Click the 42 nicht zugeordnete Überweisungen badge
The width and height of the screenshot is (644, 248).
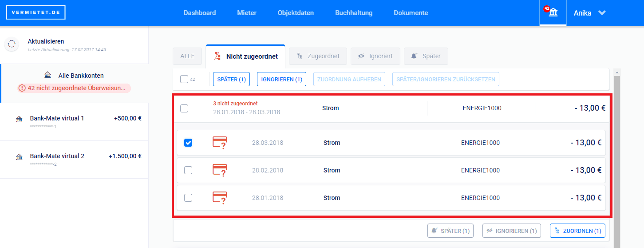(x=75, y=88)
